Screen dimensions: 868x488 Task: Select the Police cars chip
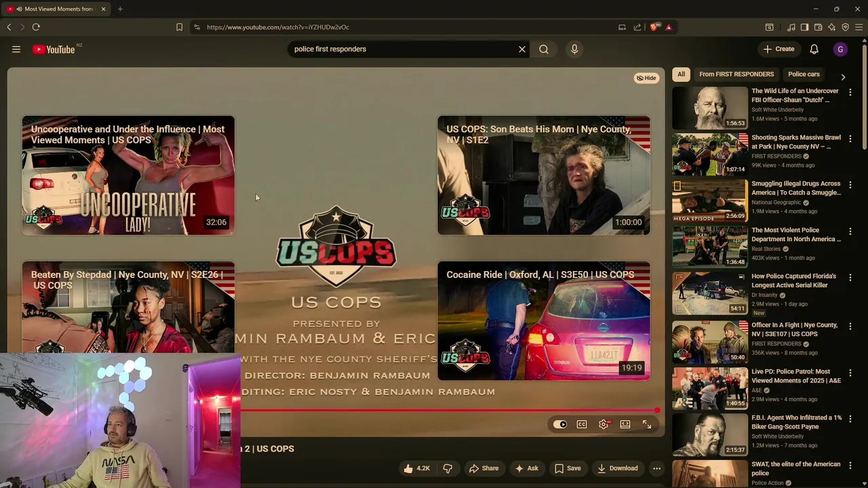804,75
